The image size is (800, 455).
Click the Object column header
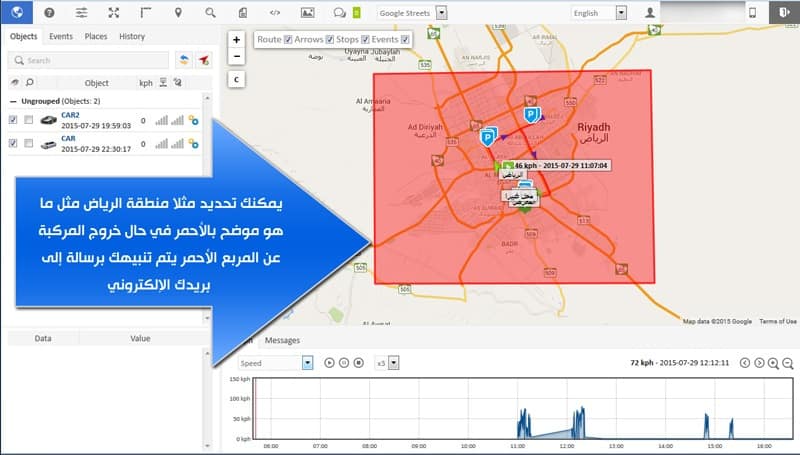[96, 83]
